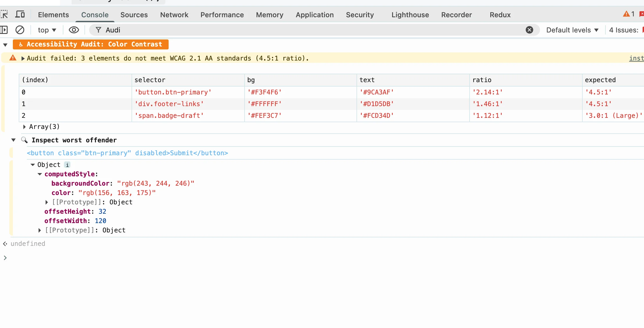Click the color rgb(156, 163, 175) value
The width and height of the screenshot is (644, 328).
pos(117,193)
